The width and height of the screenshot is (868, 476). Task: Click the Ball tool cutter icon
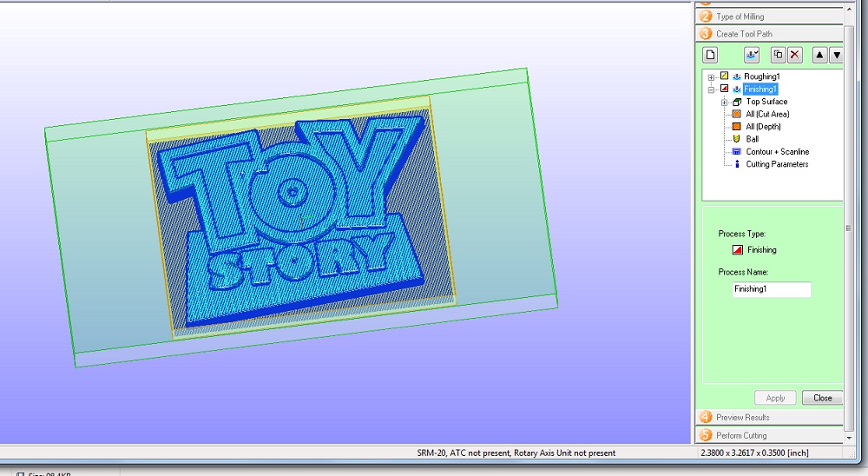click(x=737, y=139)
